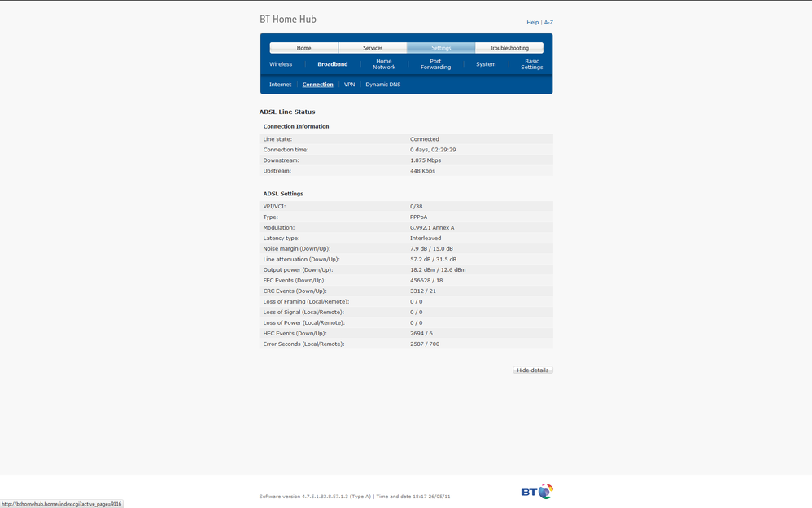Open Home Network settings
Screen dimensions: 812x508
coord(384,64)
